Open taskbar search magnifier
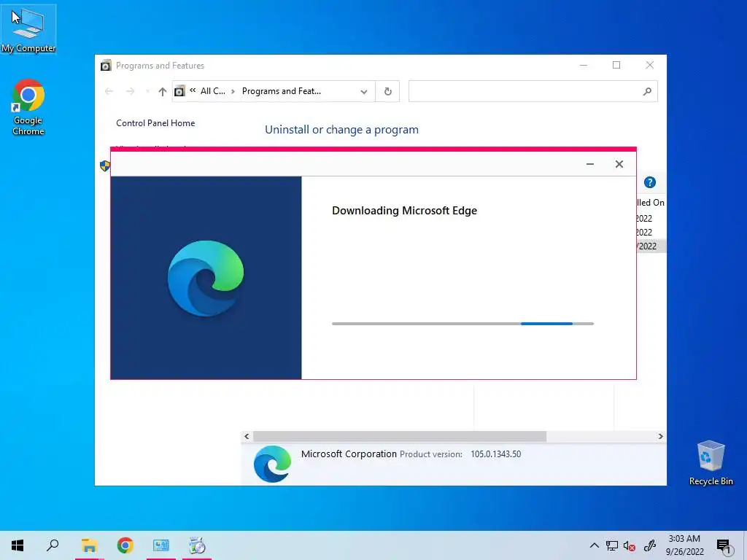This screenshot has width=747, height=560. coord(53,545)
